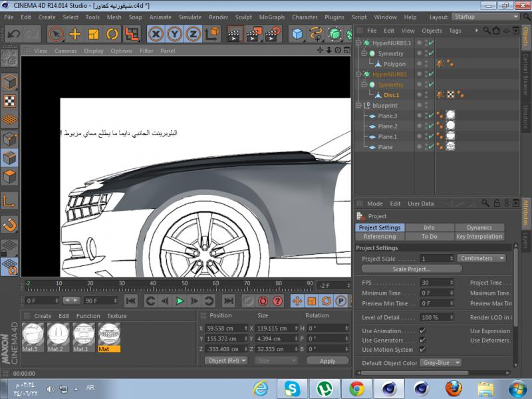Image resolution: width=532 pixels, height=399 pixels.
Task: Collapse the blueprint group in object tree
Action: click(359, 105)
